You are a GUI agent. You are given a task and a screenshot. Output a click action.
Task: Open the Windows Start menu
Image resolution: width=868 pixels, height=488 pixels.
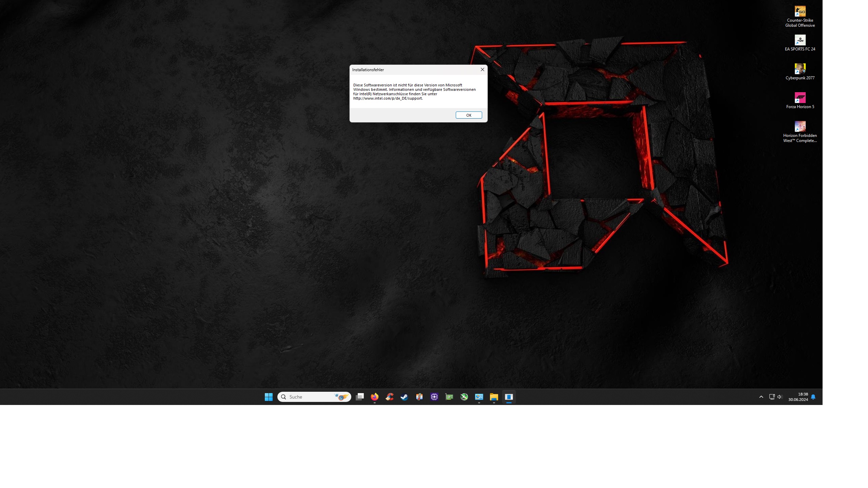click(x=269, y=397)
